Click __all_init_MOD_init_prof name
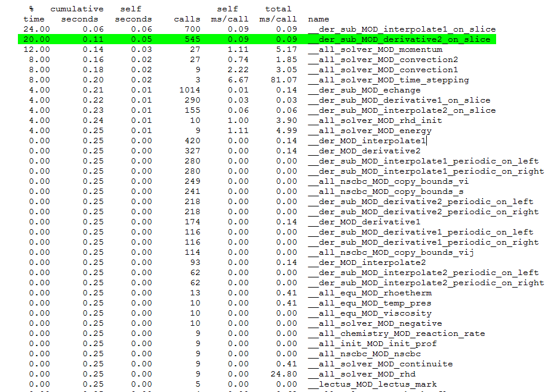The image size is (557, 392). point(373,344)
